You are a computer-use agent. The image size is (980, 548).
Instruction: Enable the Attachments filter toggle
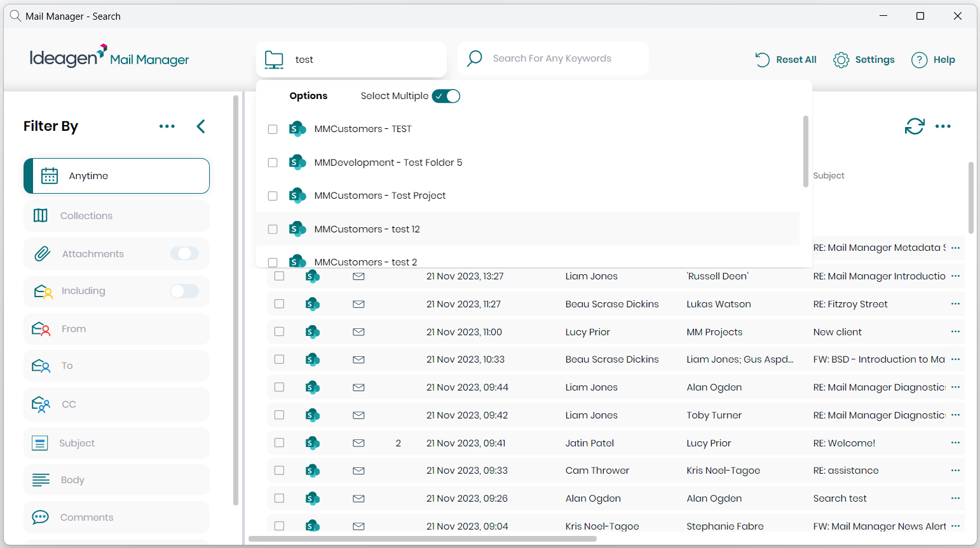pyautogui.click(x=184, y=254)
